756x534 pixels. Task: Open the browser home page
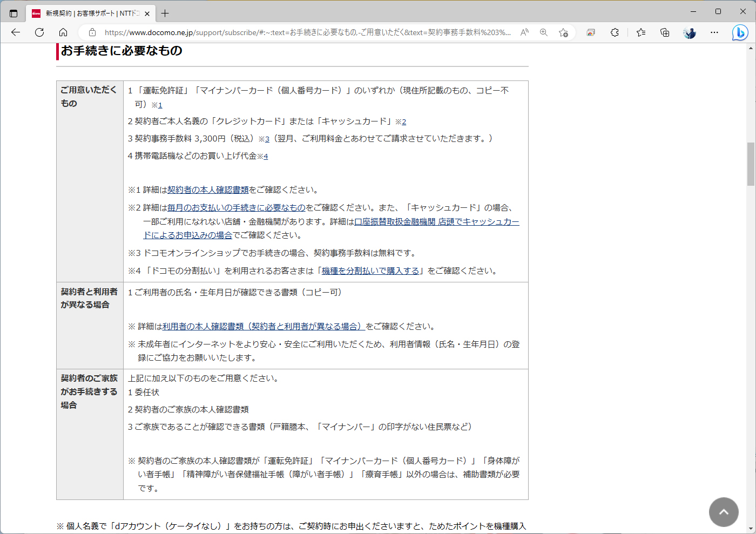click(63, 32)
